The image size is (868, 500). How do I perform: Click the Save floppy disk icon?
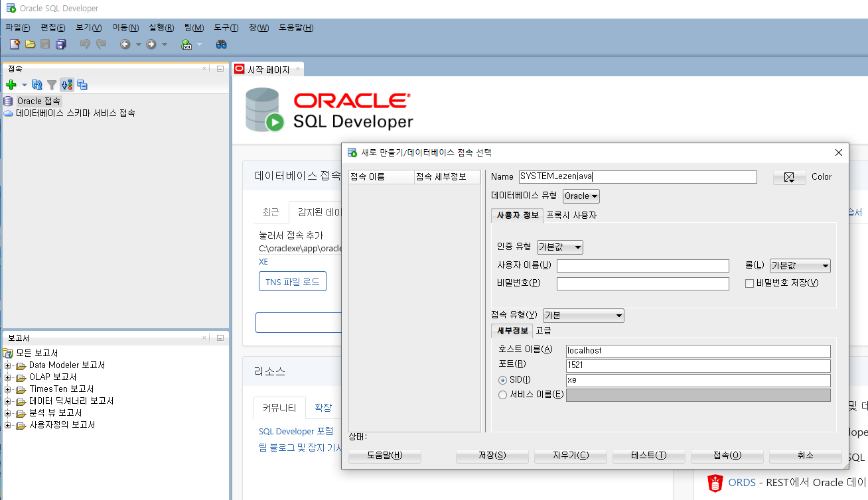coord(45,44)
